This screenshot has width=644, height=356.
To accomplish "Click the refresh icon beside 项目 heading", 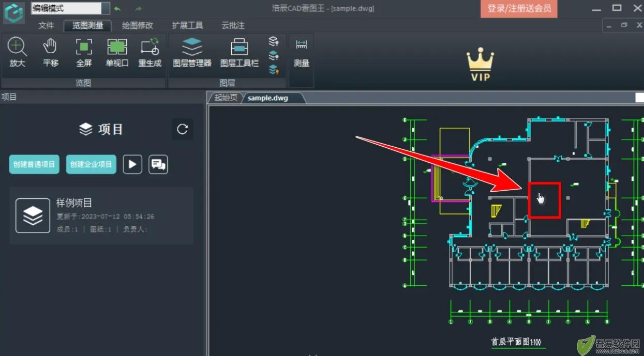I will 182,129.
